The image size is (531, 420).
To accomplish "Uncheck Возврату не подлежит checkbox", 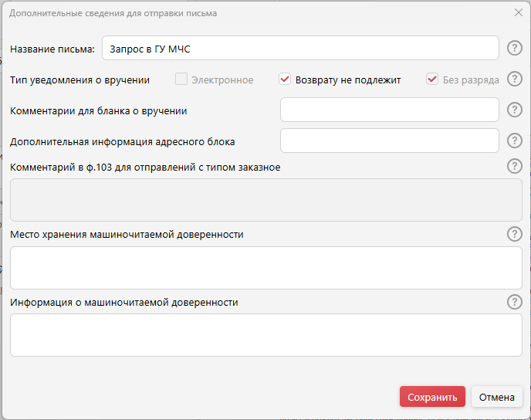I will pyautogui.click(x=285, y=80).
